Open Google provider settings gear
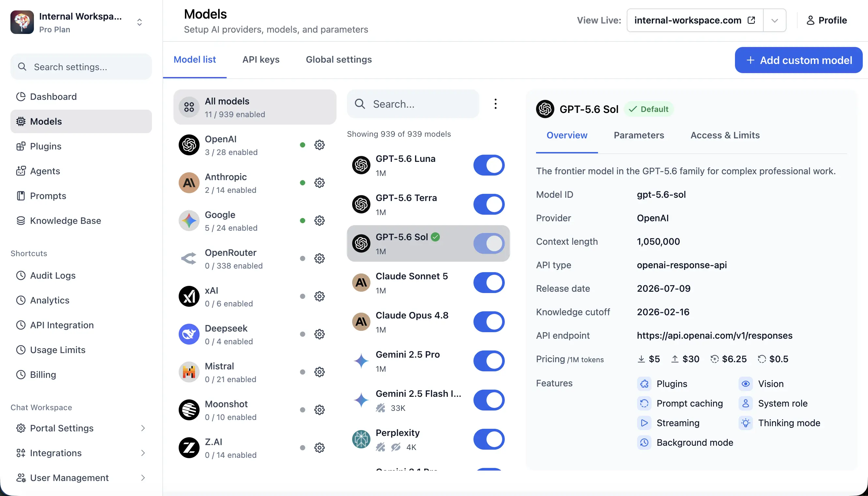The height and width of the screenshot is (496, 868). tap(319, 221)
